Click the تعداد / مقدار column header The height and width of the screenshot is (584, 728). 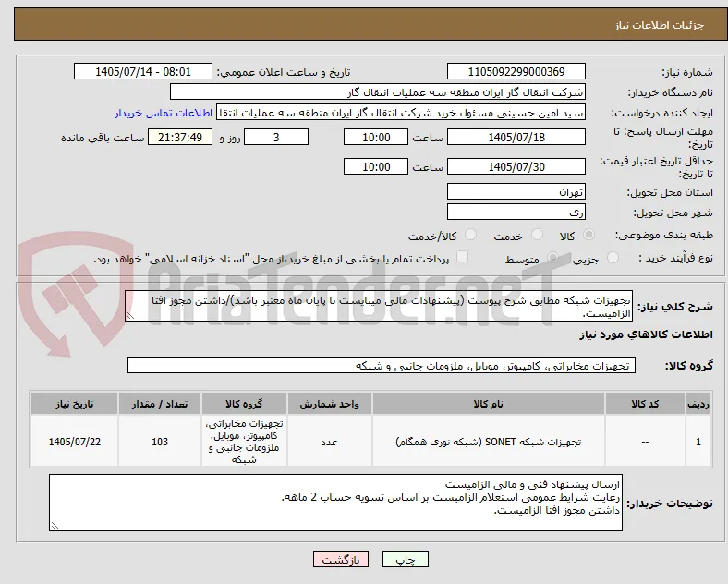(x=160, y=404)
